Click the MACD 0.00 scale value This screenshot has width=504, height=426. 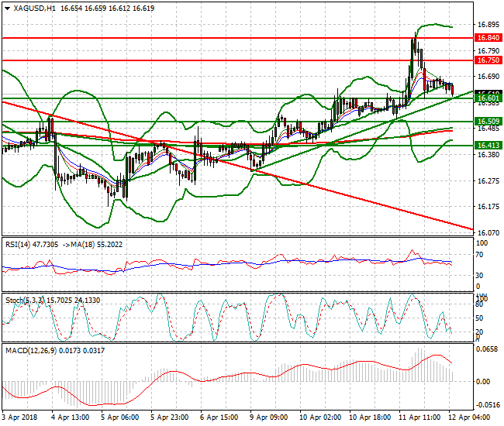point(483,382)
